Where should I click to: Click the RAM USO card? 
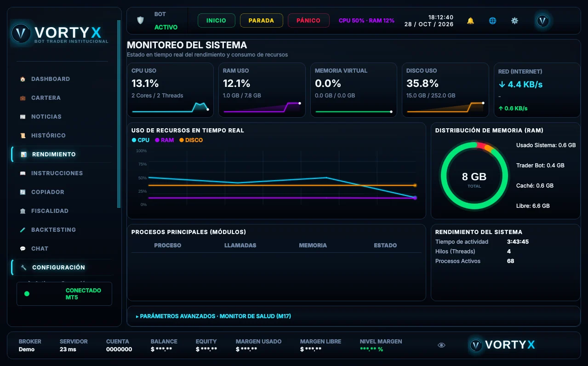[x=262, y=90]
